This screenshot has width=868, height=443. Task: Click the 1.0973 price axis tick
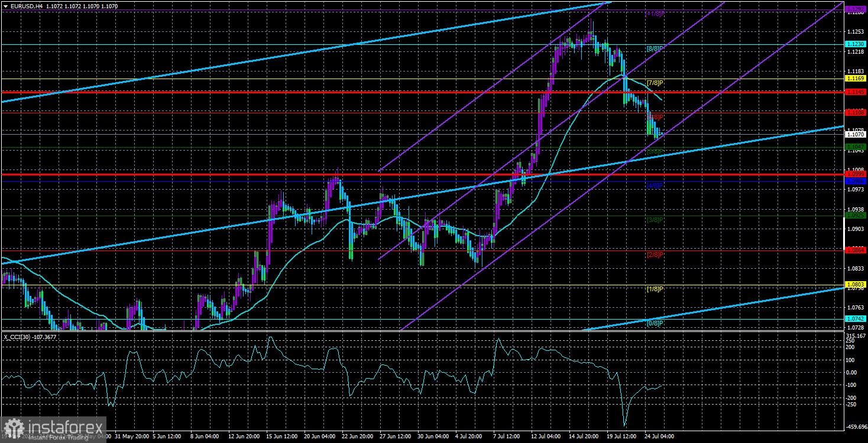856,190
